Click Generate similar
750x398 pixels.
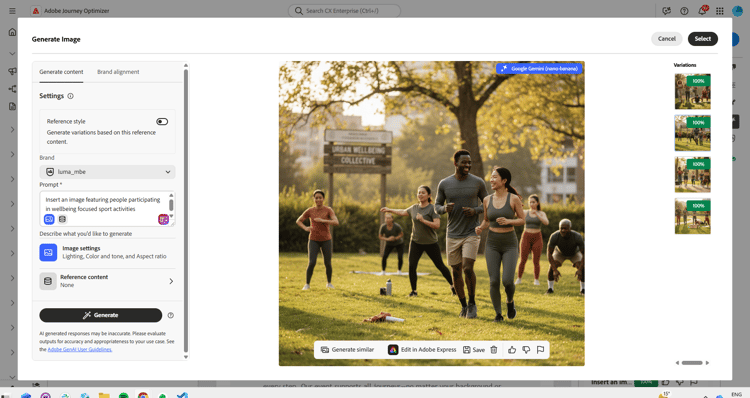(x=347, y=350)
